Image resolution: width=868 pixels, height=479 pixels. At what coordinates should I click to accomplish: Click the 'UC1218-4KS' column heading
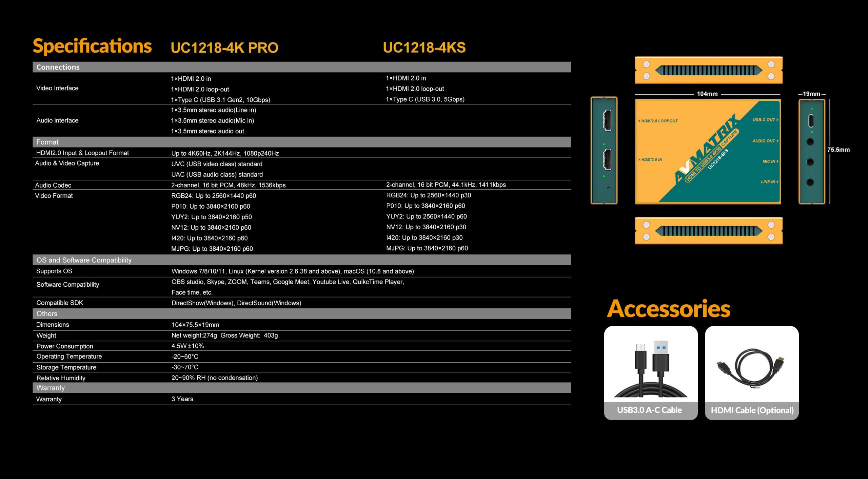[x=424, y=47]
